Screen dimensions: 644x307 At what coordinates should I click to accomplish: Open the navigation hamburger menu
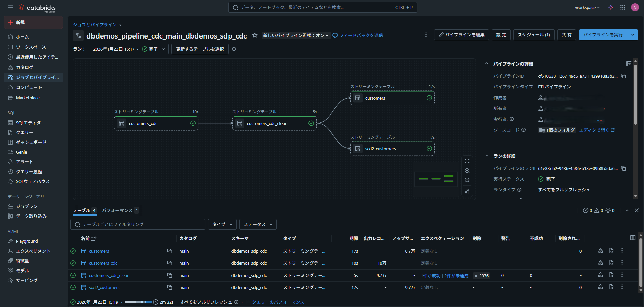10,7
